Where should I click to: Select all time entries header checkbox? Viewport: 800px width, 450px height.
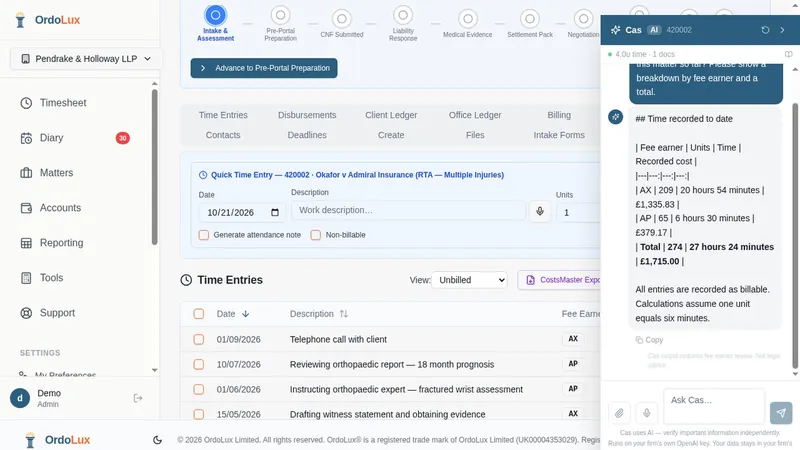tap(198, 314)
